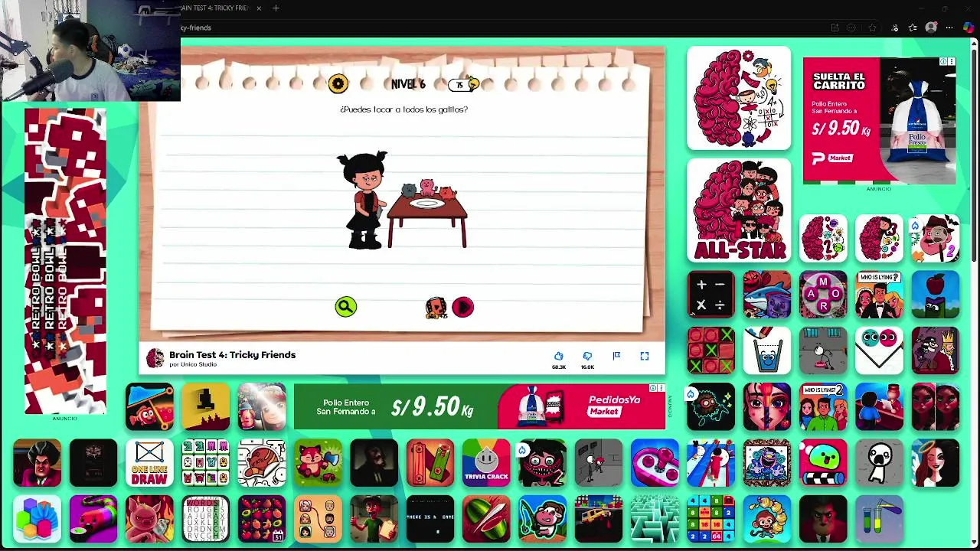The image size is (980, 551).
Task: Click the Brain Test 4: Tricky Friends title
Action: point(232,354)
